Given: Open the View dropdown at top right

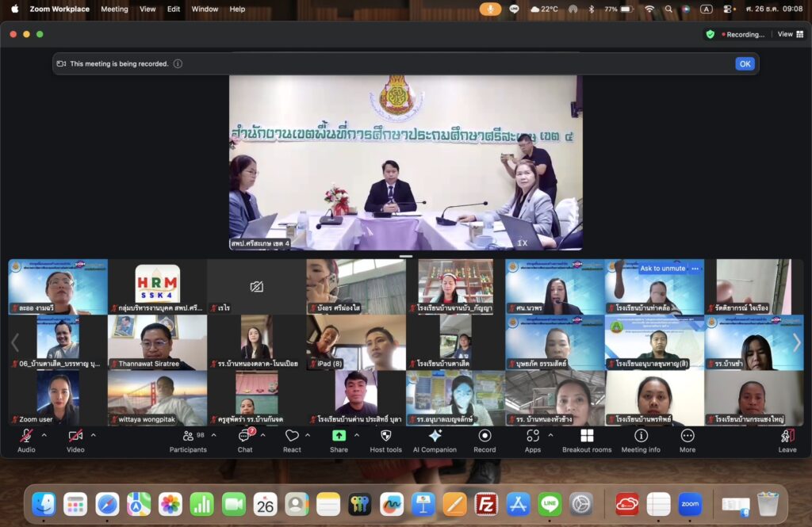Looking at the screenshot, I should pyautogui.click(x=788, y=34).
